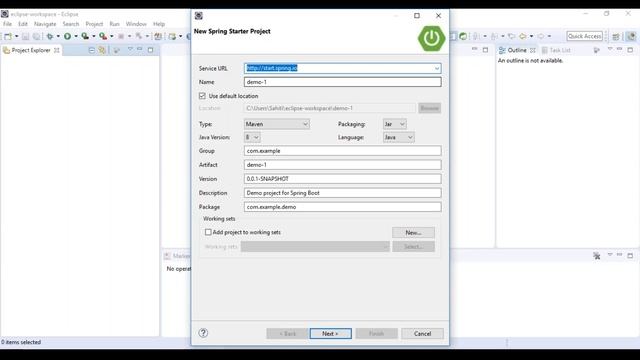The image size is (640, 360).
Task: Click the Open Perspective icon near Quick Access
Action: pos(616,36)
